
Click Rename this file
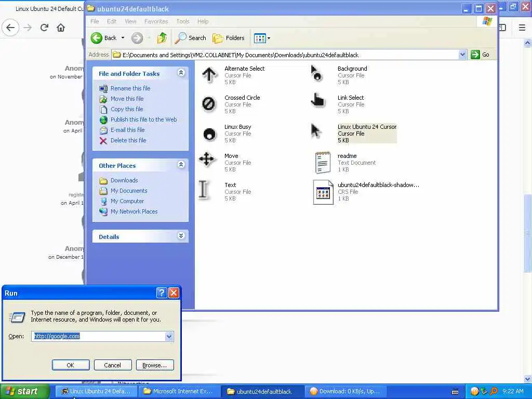pos(130,88)
